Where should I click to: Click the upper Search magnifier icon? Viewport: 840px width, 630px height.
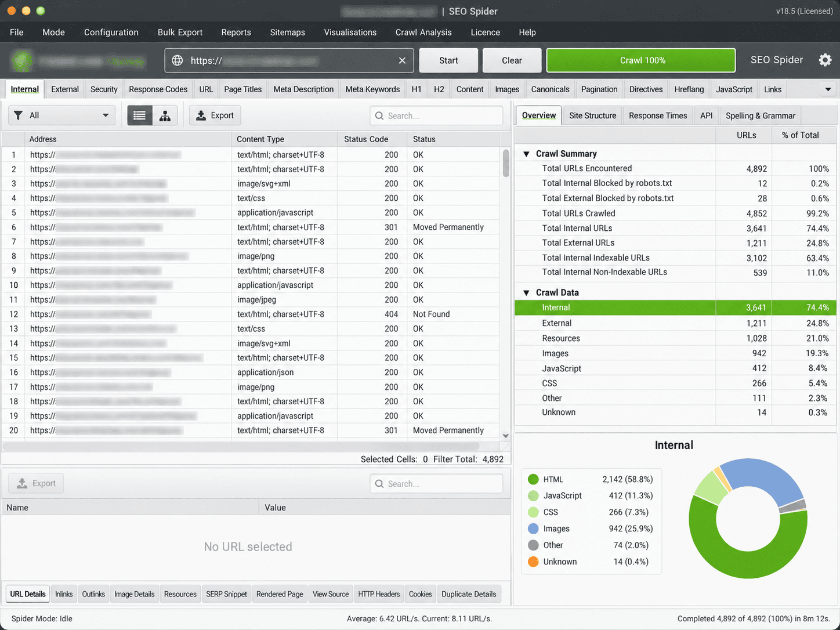click(x=379, y=116)
